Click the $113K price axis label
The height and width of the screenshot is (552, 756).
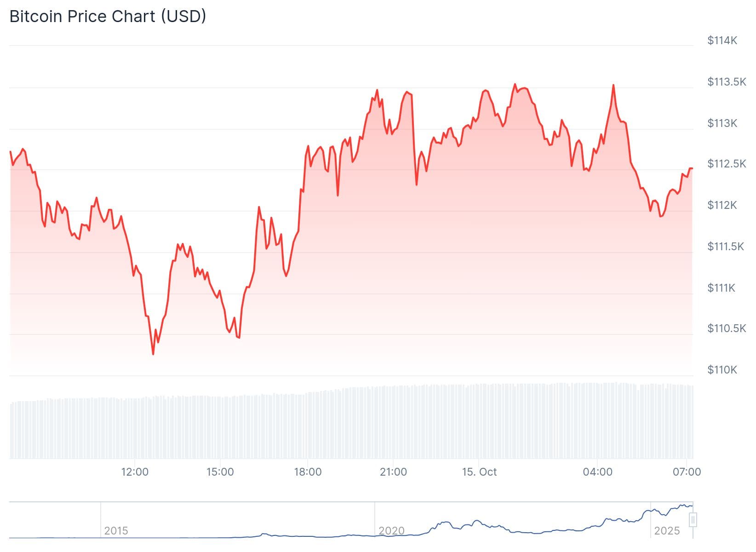pyautogui.click(x=722, y=123)
